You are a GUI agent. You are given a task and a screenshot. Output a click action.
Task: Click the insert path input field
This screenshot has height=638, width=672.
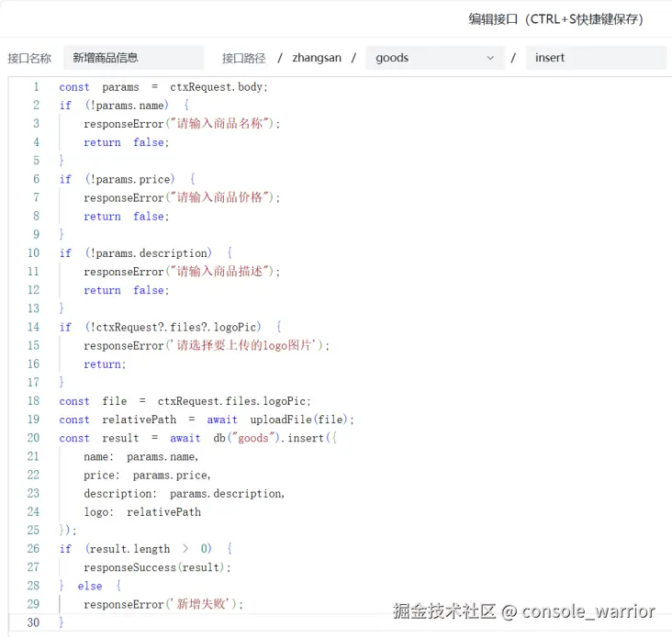[596, 58]
